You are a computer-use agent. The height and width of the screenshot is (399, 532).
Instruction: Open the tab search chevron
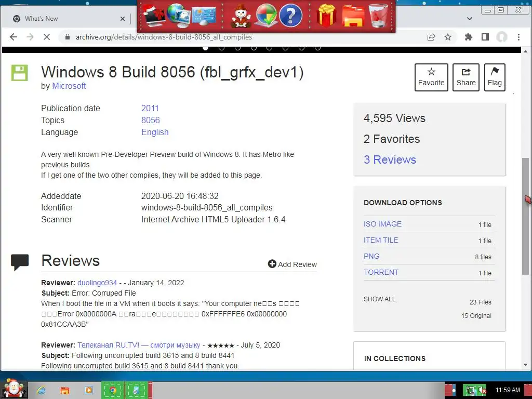[470, 19]
